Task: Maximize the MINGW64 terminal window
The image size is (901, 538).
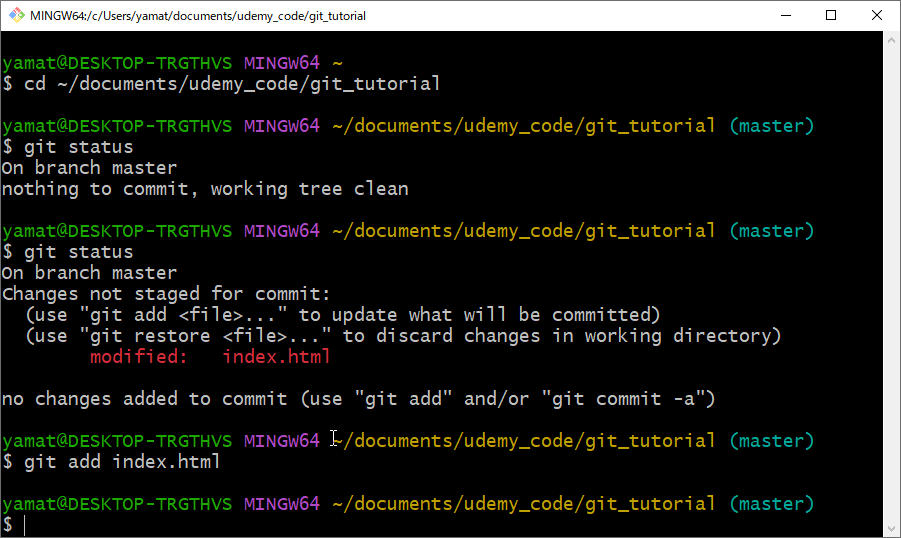Action: click(831, 16)
